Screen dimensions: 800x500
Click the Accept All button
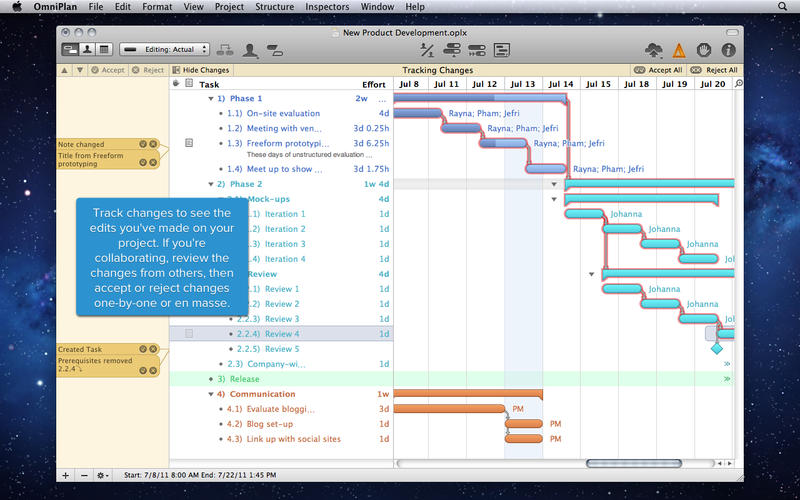click(659, 70)
